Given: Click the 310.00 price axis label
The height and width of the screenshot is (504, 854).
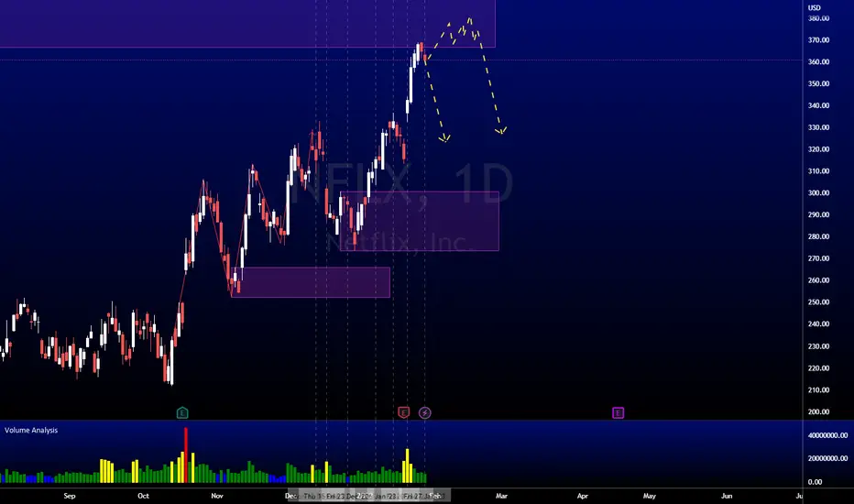Looking at the screenshot, I should 818,170.
